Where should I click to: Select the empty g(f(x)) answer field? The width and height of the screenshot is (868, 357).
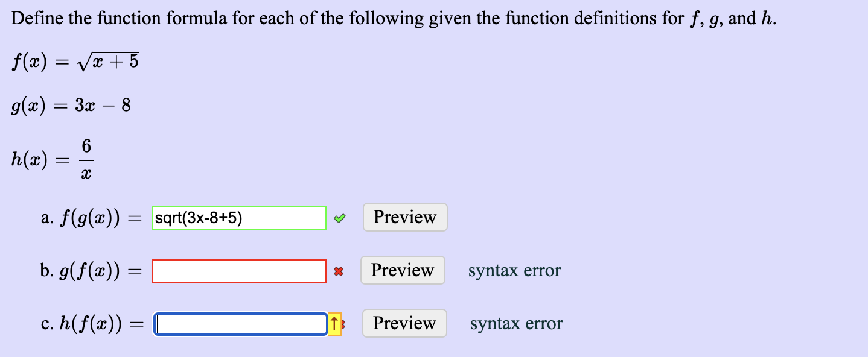point(238,271)
